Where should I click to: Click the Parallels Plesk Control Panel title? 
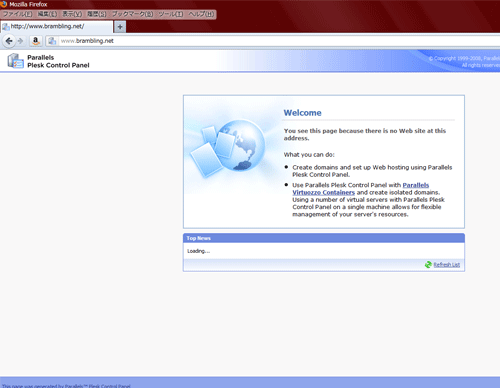(58, 61)
